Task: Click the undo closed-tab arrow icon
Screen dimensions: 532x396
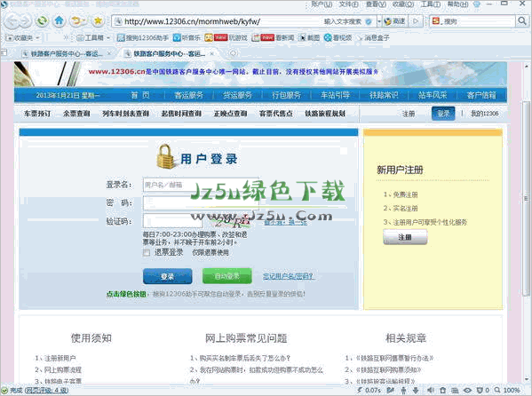Action: pos(77,21)
